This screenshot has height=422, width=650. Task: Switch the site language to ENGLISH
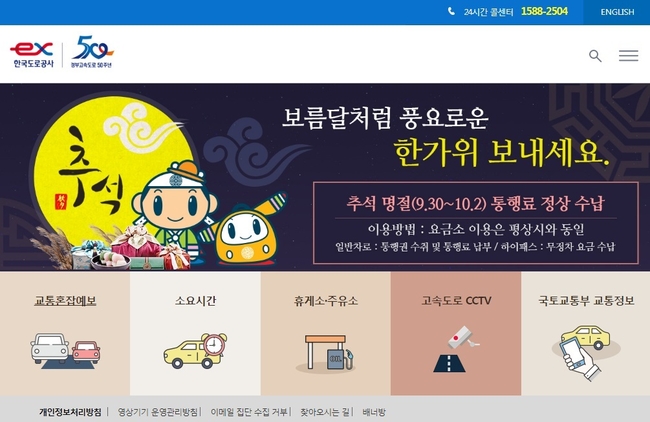pos(617,12)
